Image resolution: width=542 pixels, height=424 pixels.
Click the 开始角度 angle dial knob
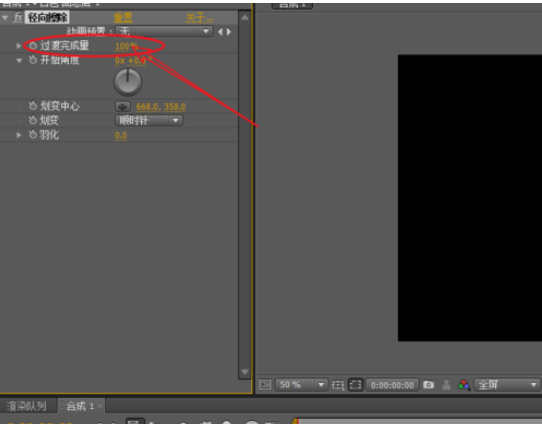tap(128, 82)
